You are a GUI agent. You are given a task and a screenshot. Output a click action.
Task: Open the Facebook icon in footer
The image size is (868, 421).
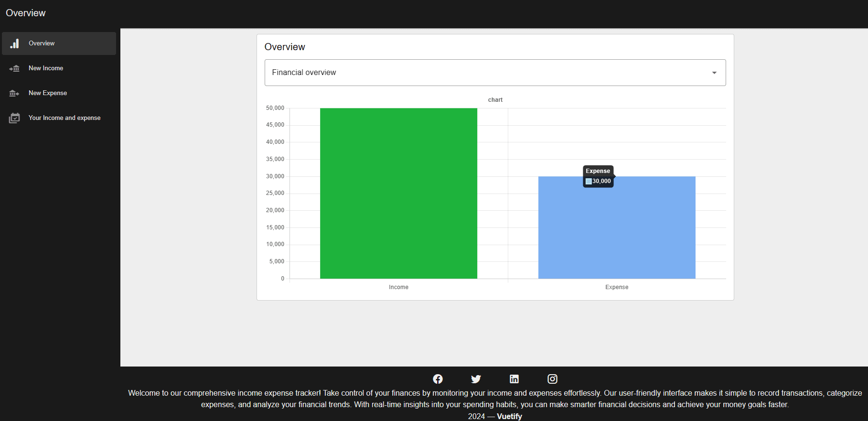click(438, 379)
